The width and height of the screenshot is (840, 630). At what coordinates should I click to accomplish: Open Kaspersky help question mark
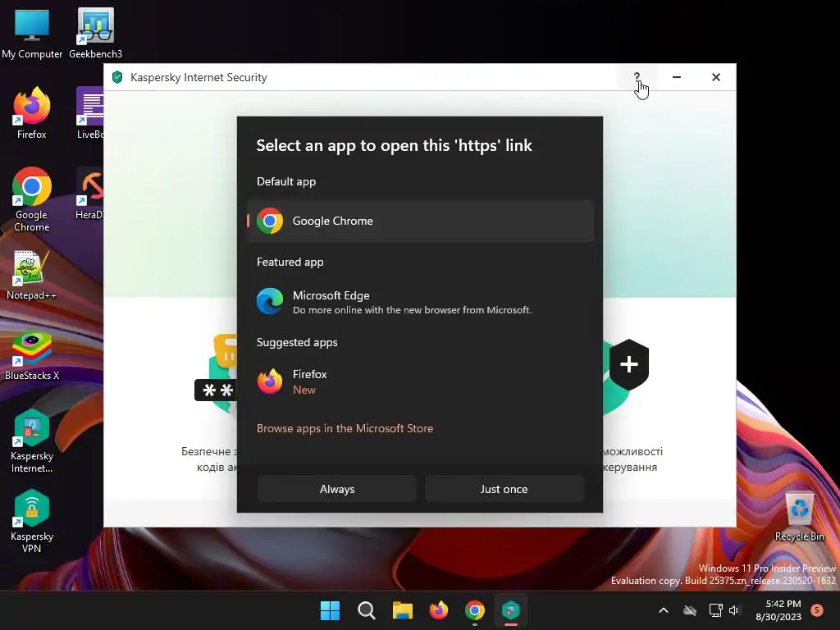pos(637,77)
